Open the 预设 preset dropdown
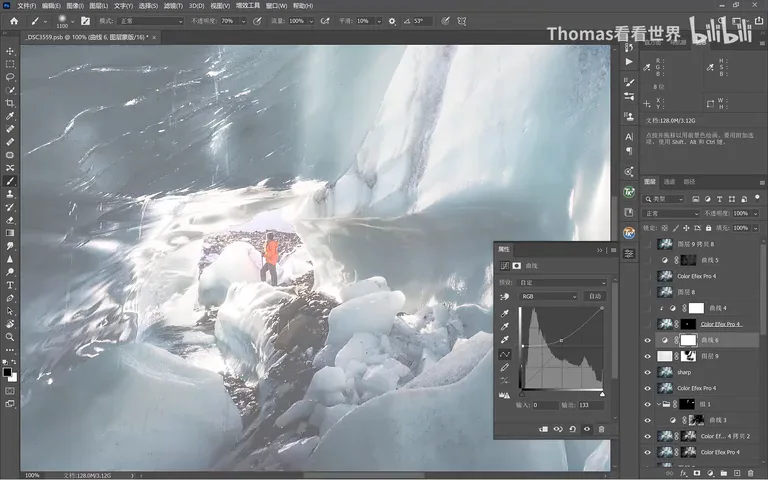This screenshot has width=768, height=480. point(562,283)
